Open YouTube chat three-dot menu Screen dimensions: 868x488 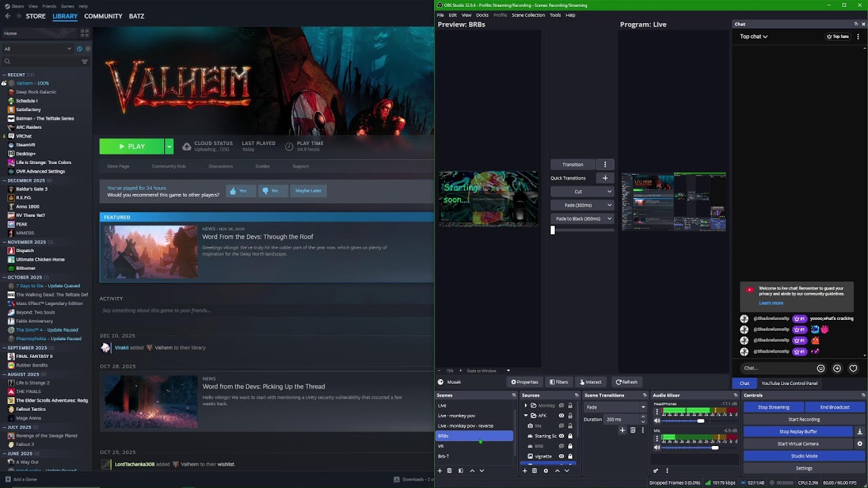coord(858,37)
